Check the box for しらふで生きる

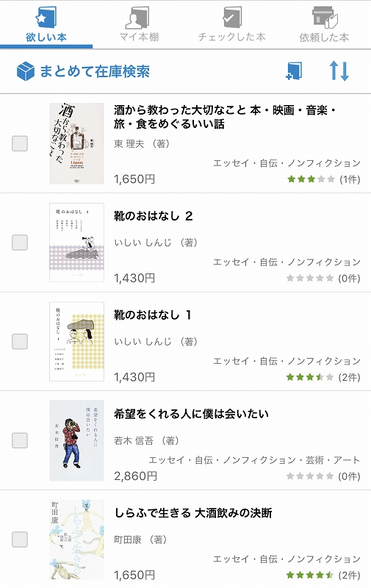point(20,539)
